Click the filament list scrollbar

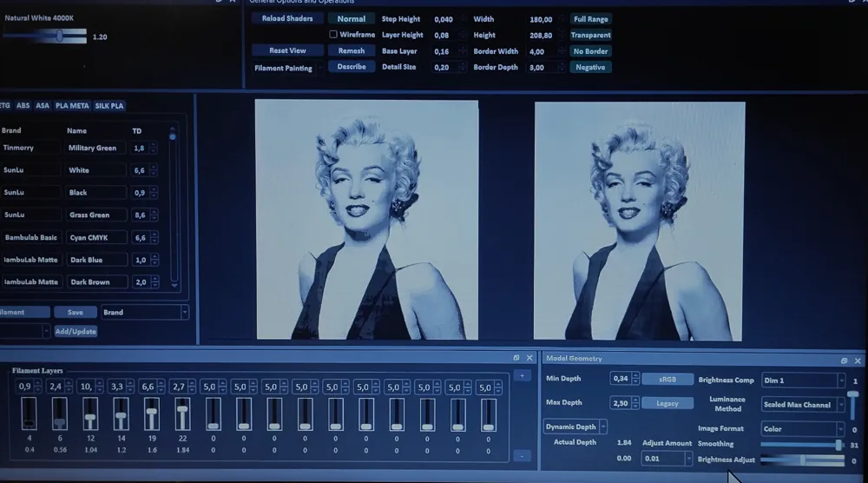point(174,208)
